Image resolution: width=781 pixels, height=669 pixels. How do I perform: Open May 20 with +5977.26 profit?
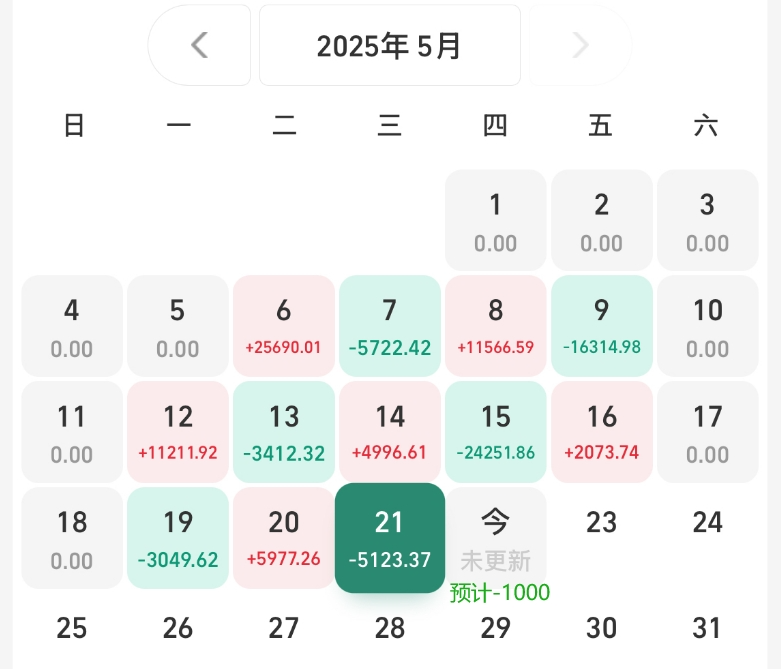click(x=284, y=538)
